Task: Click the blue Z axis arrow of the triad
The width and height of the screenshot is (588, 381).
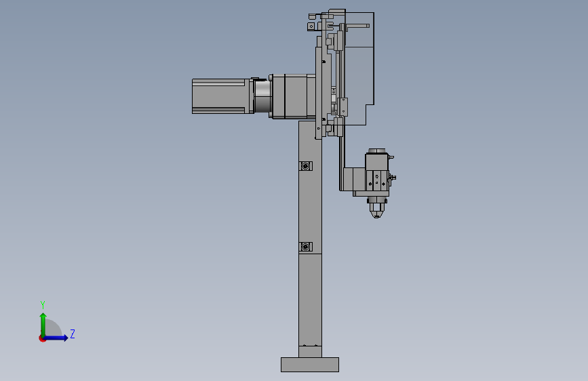Action: click(x=56, y=338)
